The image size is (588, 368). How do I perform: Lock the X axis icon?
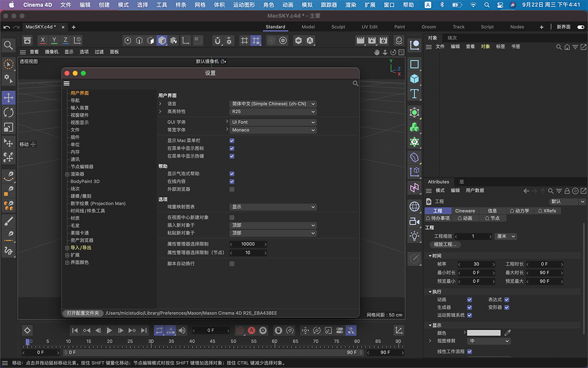[x=43, y=41]
